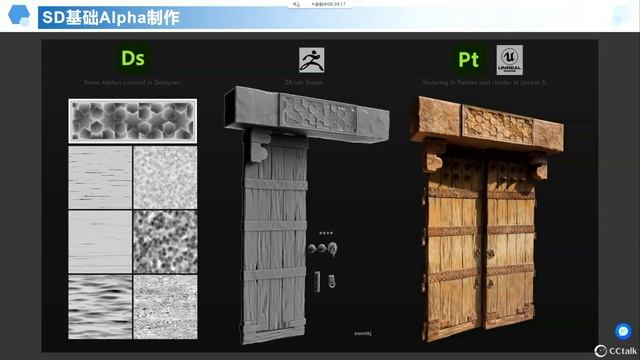Select the faint wood grain alpha in the third row
The width and height of the screenshot is (640, 360).
coord(100,242)
